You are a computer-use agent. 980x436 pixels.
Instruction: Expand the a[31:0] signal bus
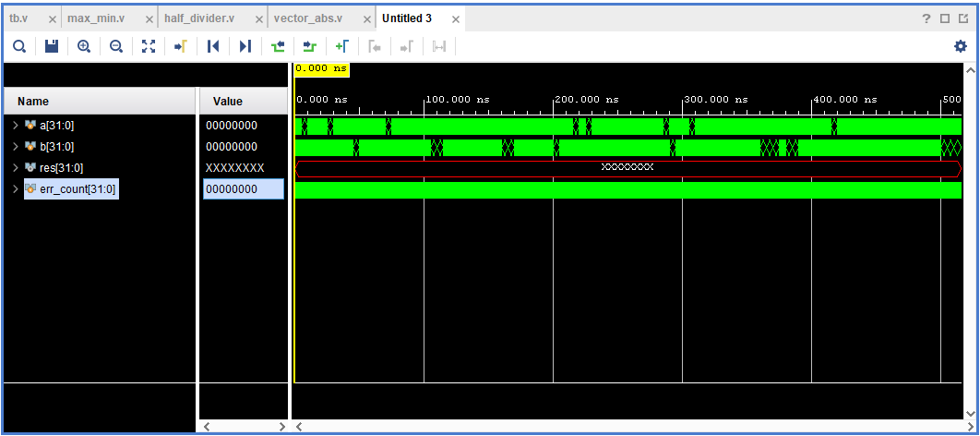point(15,125)
